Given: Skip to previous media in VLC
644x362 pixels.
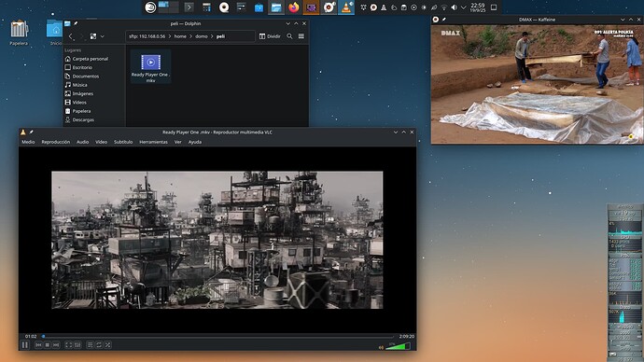Looking at the screenshot, I should point(38,345).
